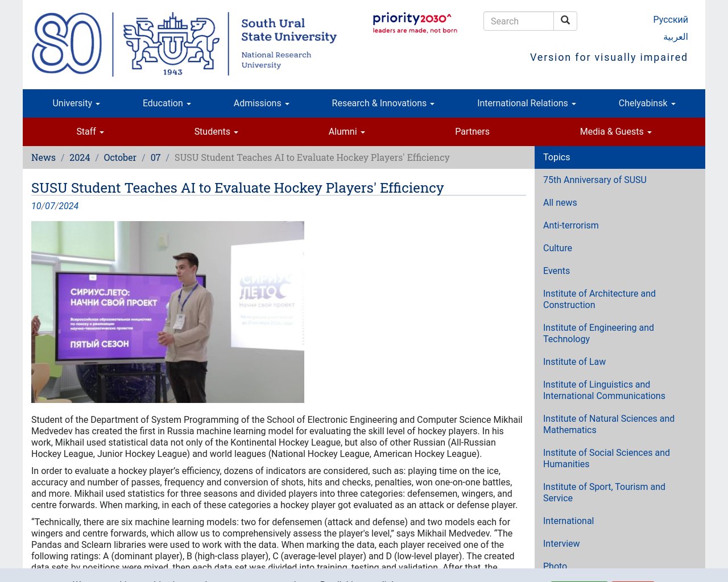Switch to the Русский language version

(671, 19)
